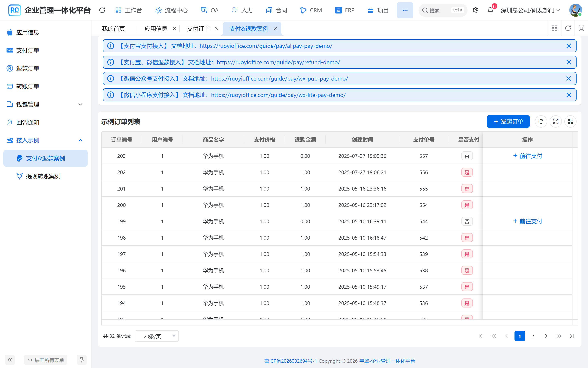Open the column settings grid icon
This screenshot has width=588, height=368.
click(570, 121)
